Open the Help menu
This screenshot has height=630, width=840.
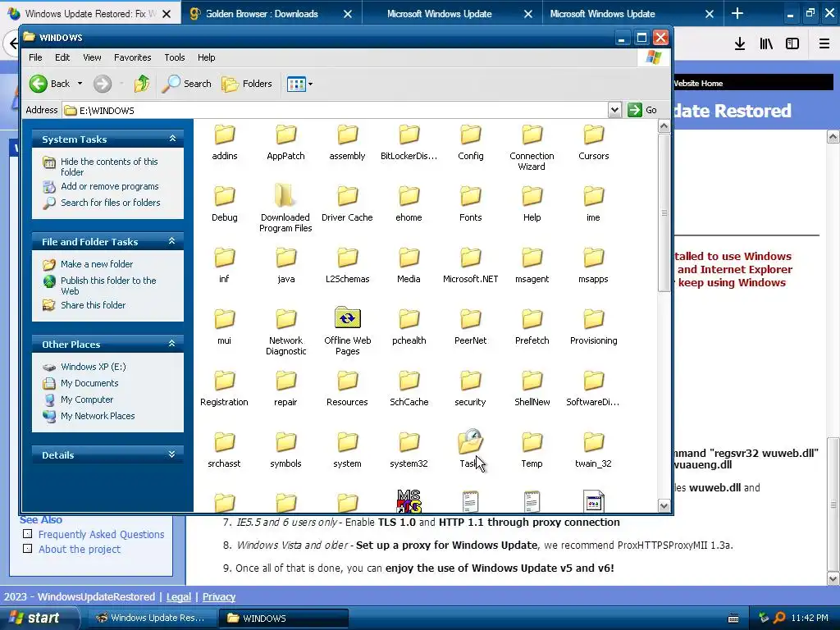(x=206, y=57)
